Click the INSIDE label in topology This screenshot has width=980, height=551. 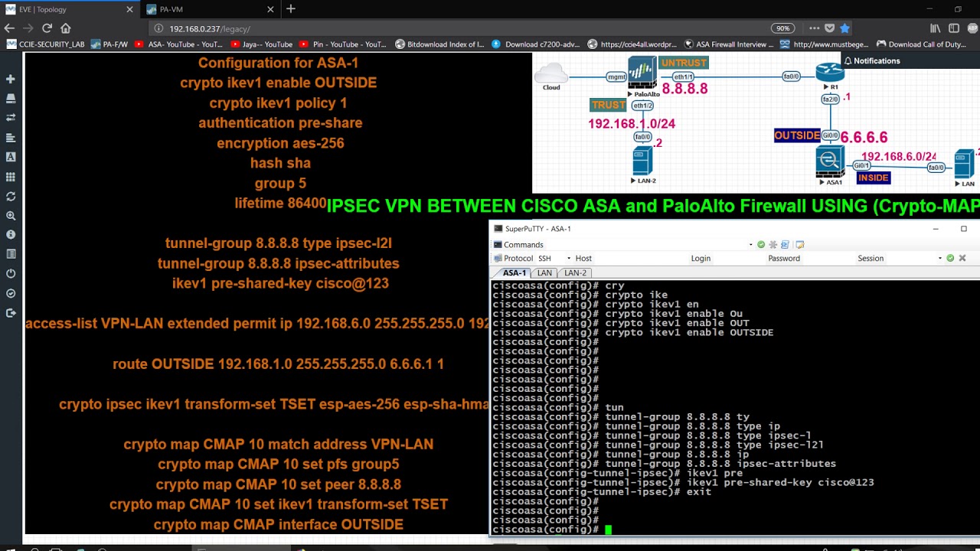[x=873, y=178]
